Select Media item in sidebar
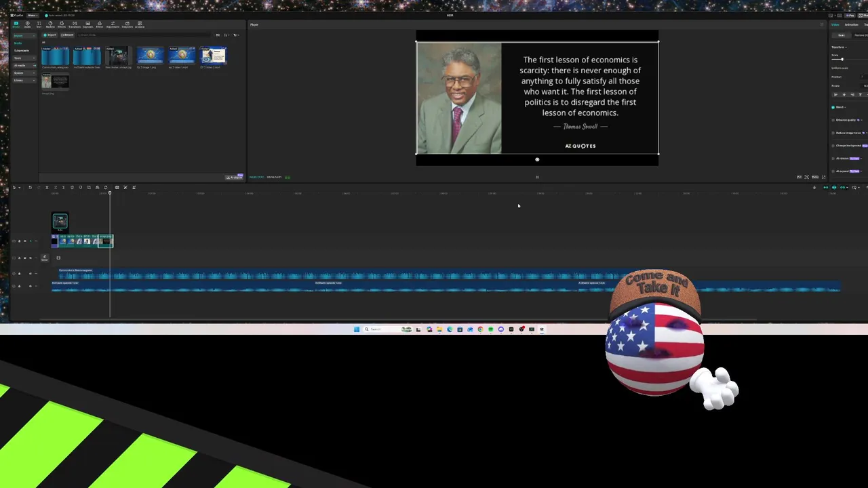Image resolution: width=868 pixels, height=488 pixels. (18, 43)
